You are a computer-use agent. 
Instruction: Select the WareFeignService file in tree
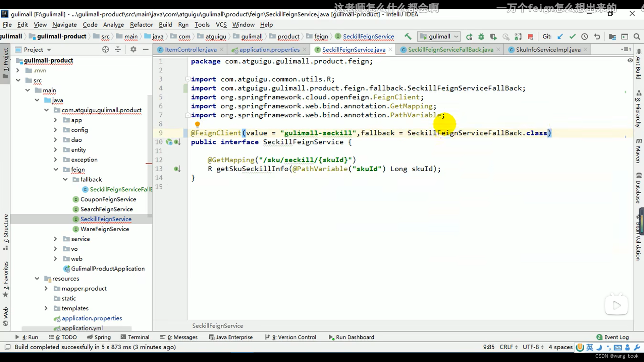104,229
